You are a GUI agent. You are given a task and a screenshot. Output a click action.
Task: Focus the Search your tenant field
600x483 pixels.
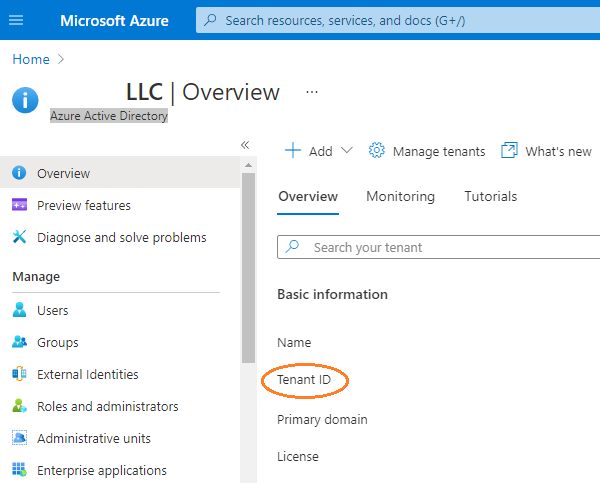pos(439,247)
